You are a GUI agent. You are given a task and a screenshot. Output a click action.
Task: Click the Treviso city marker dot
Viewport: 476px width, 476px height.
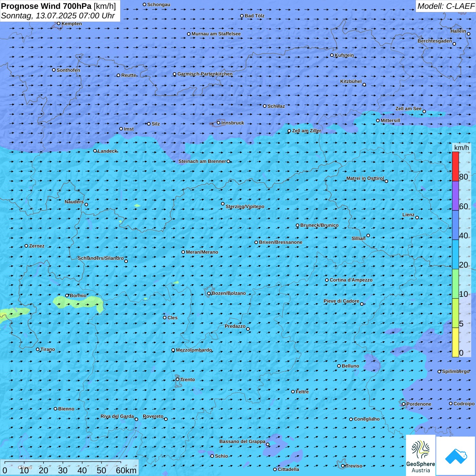(343, 466)
